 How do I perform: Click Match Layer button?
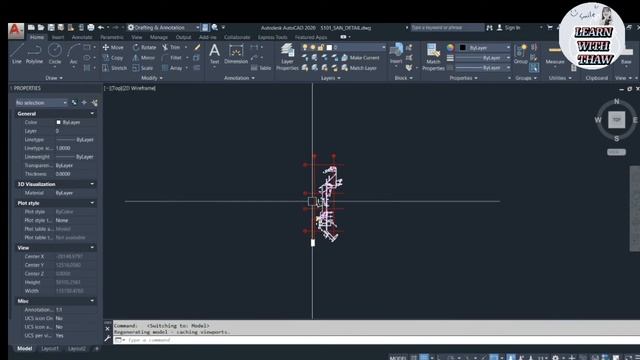(359, 68)
